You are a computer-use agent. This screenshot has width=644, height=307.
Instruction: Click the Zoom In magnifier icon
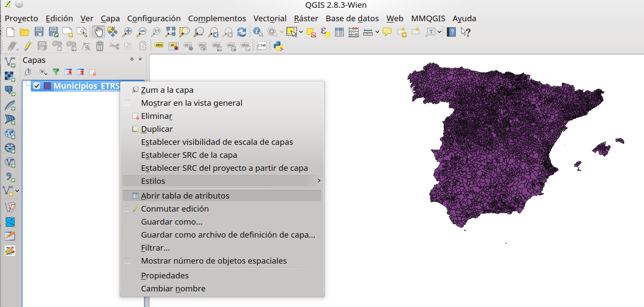[127, 32]
